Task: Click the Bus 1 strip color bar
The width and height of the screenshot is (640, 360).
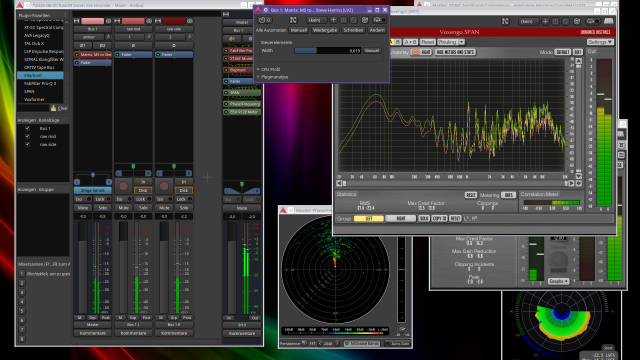Action: coord(93,21)
